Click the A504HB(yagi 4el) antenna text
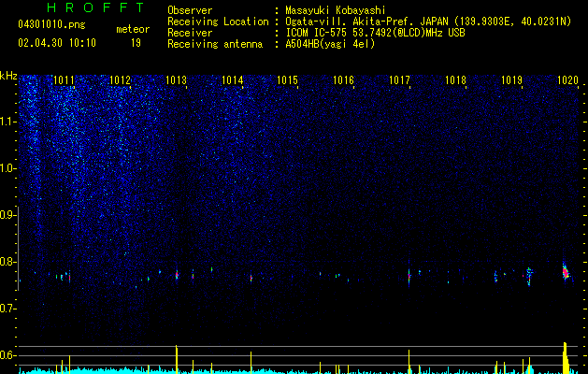 (x=330, y=44)
